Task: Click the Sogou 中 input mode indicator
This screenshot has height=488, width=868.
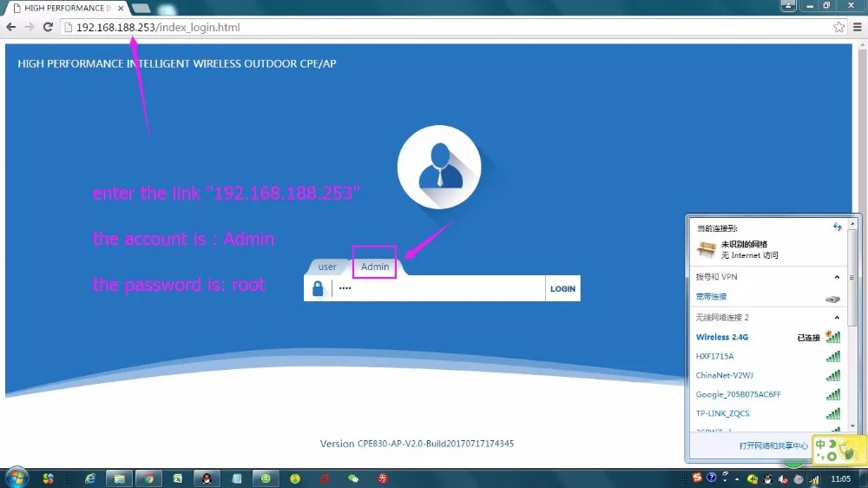Action: pyautogui.click(x=820, y=445)
